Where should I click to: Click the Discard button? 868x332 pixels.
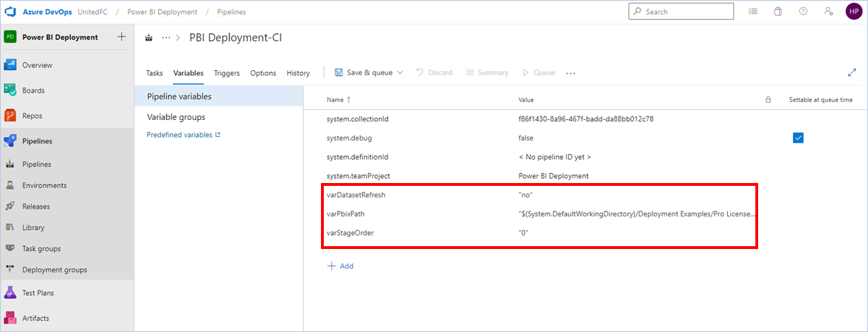(434, 72)
